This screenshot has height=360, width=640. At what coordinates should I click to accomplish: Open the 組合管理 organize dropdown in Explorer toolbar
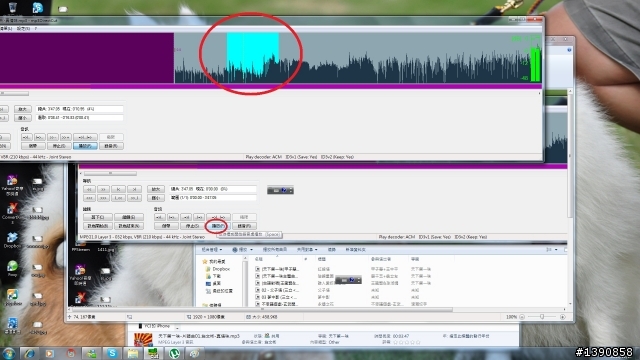pos(212,249)
